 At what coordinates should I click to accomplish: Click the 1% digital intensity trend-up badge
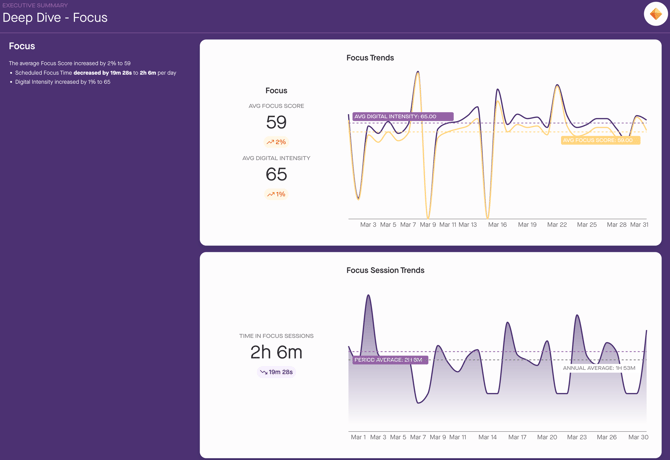click(276, 194)
